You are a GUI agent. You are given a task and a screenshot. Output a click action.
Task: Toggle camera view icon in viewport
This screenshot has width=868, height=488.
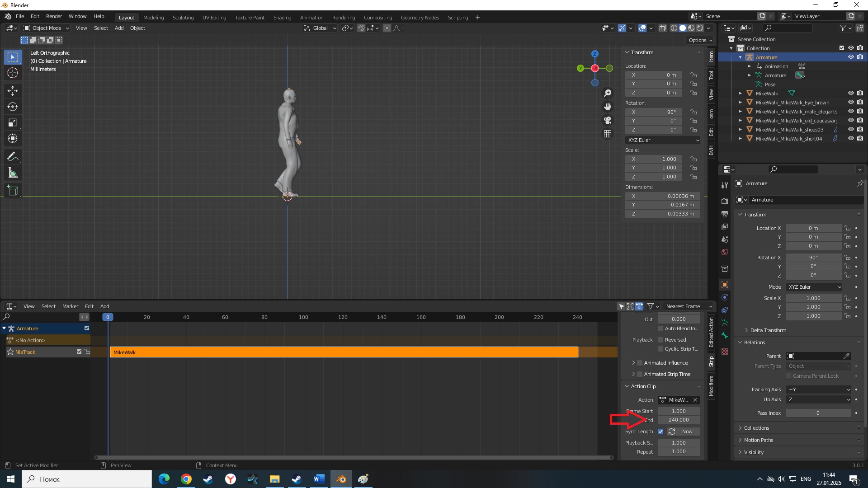pos(608,120)
